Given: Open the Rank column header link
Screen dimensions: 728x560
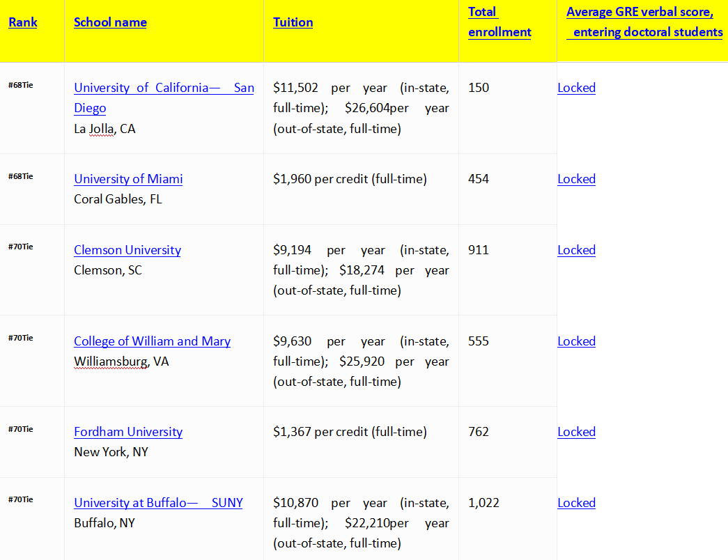Looking at the screenshot, I should pos(23,22).
